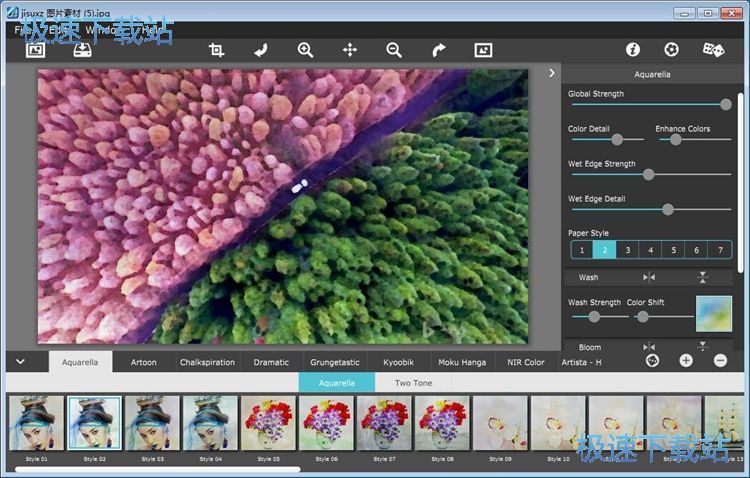Click the redo arrow icon
Image resolution: width=750 pixels, height=478 pixels.
[x=438, y=50]
